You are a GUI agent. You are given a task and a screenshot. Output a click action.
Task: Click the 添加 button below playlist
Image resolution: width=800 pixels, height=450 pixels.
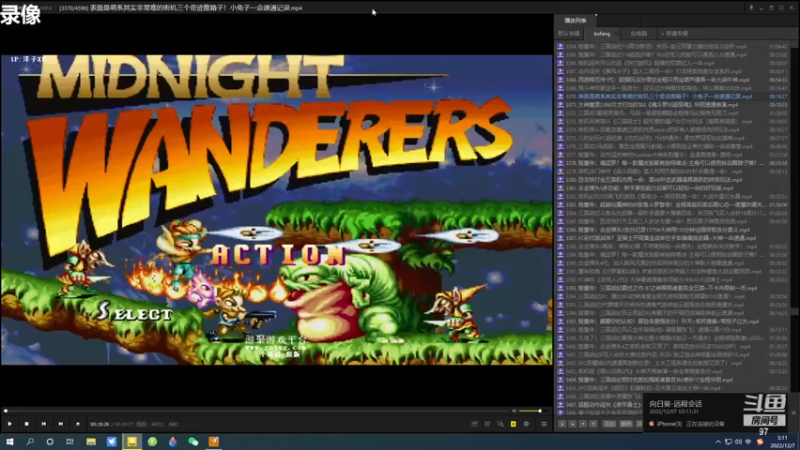point(609,424)
